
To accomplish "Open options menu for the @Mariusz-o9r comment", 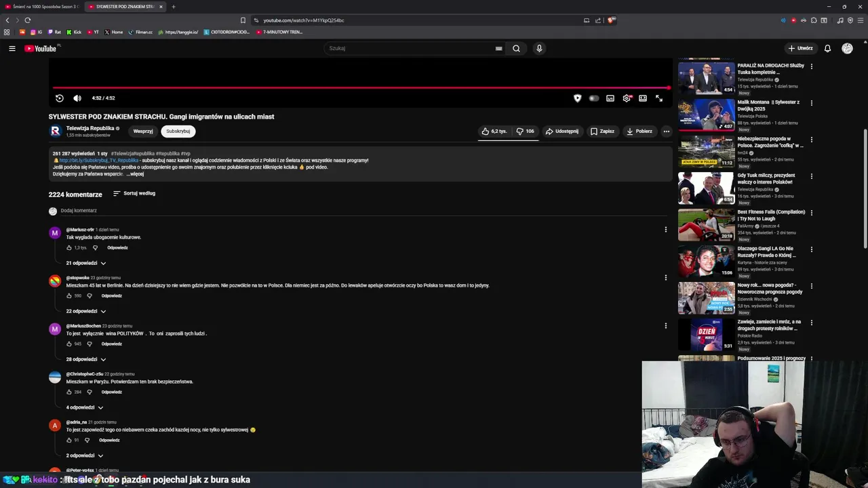I will click(665, 230).
